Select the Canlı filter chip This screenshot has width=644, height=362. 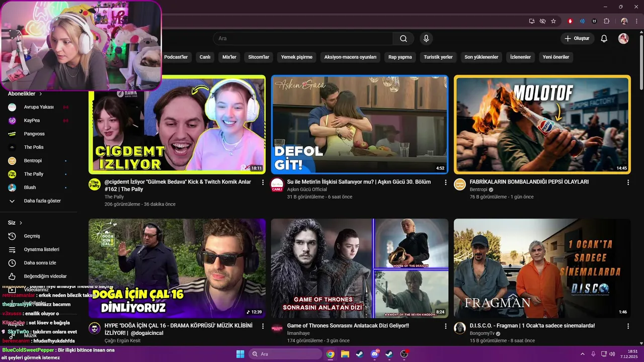coord(205,57)
